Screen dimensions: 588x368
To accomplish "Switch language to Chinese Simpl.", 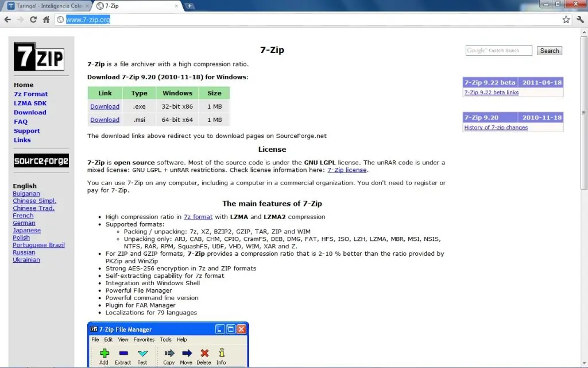I will click(x=34, y=201).
